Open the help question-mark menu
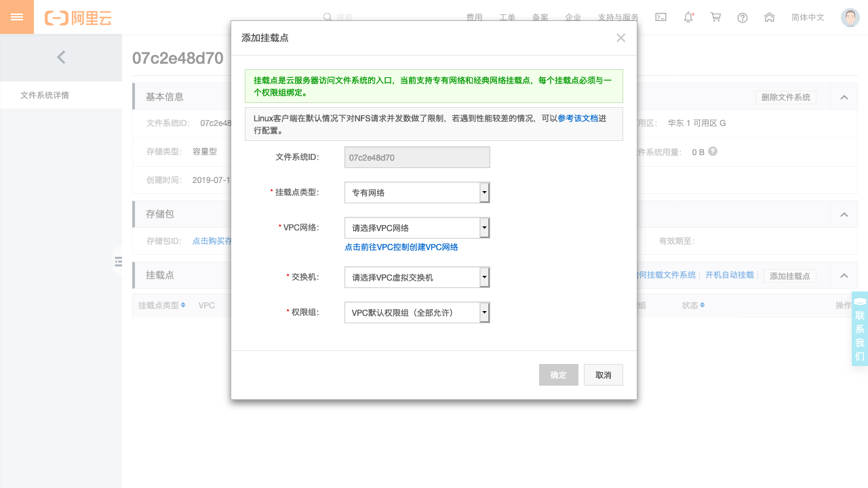868x488 pixels. (x=742, y=17)
